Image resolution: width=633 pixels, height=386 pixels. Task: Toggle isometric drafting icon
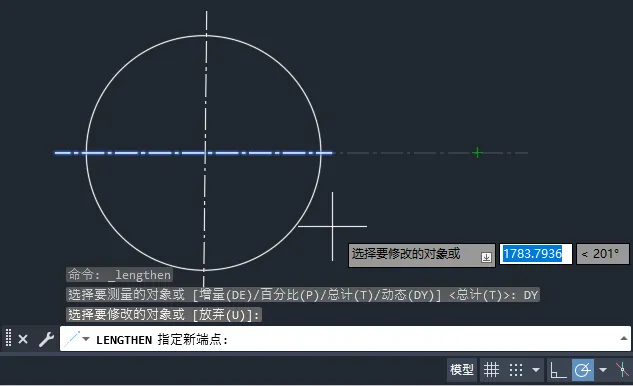coord(622,370)
